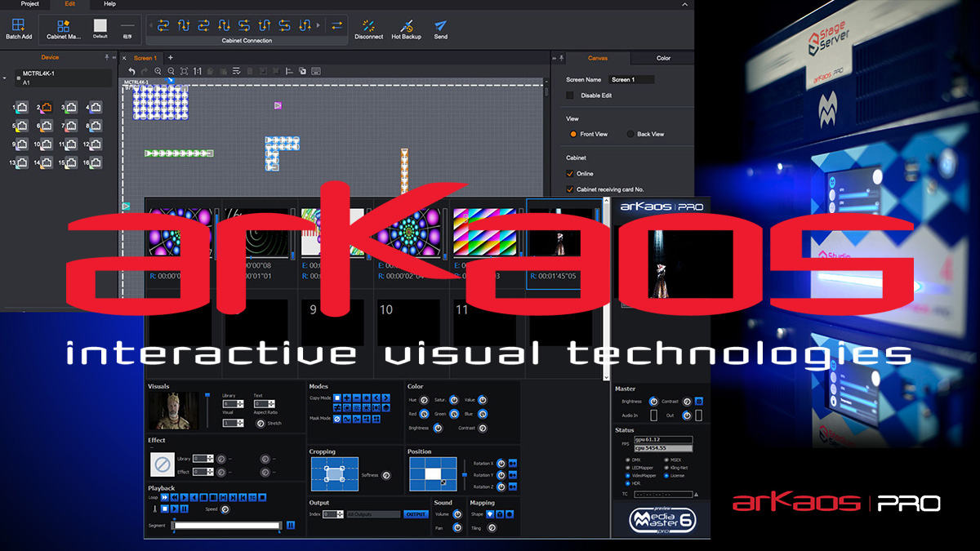The width and height of the screenshot is (980, 551).
Task: Click the Disconnect icon in toolbar
Action: pyautogui.click(x=368, y=25)
